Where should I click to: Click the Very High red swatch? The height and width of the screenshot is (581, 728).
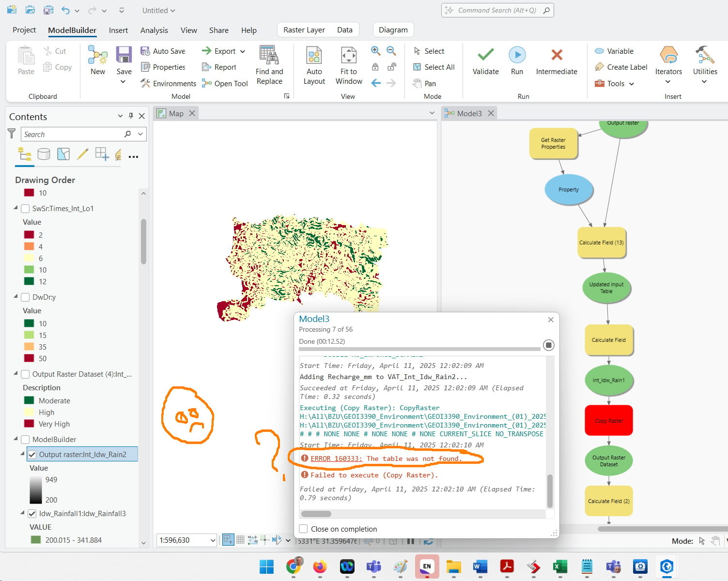[29, 424]
